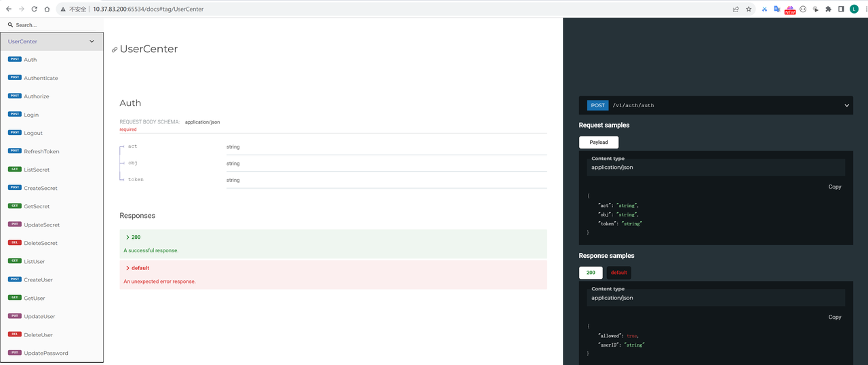This screenshot has height=365, width=868.
Task: Go to RefreshToken endpoint in the sidebar
Action: point(41,151)
